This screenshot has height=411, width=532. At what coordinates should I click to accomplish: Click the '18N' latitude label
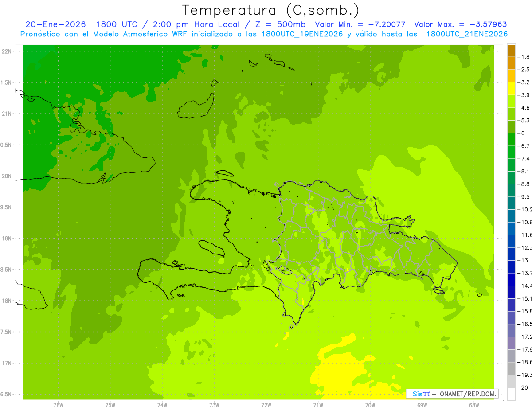7,301
